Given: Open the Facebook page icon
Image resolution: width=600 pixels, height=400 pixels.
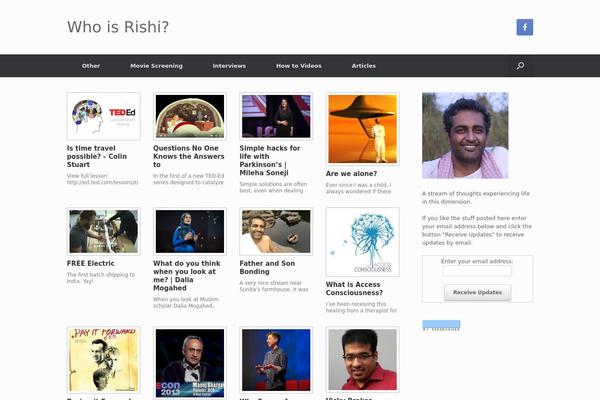Looking at the screenshot, I should click(x=525, y=27).
